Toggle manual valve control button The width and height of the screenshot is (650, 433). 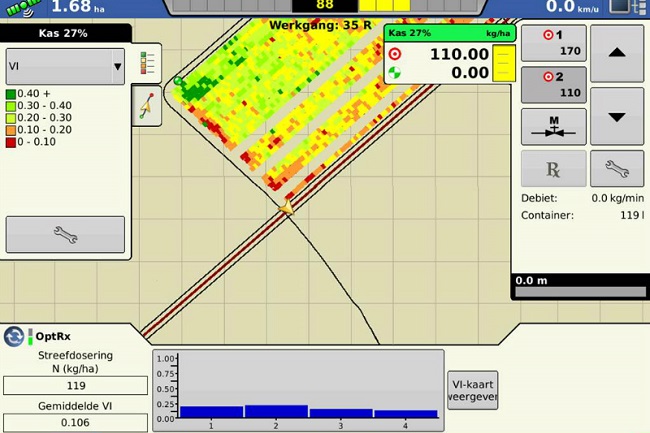[x=553, y=127]
